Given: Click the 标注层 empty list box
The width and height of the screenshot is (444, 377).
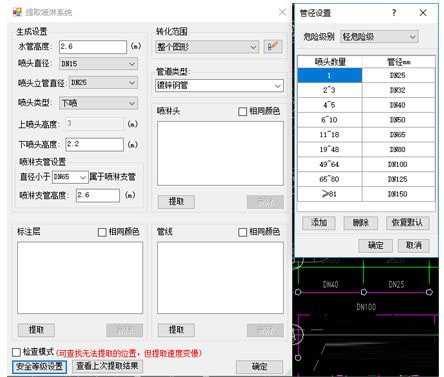Looking at the screenshot, I should [80, 278].
